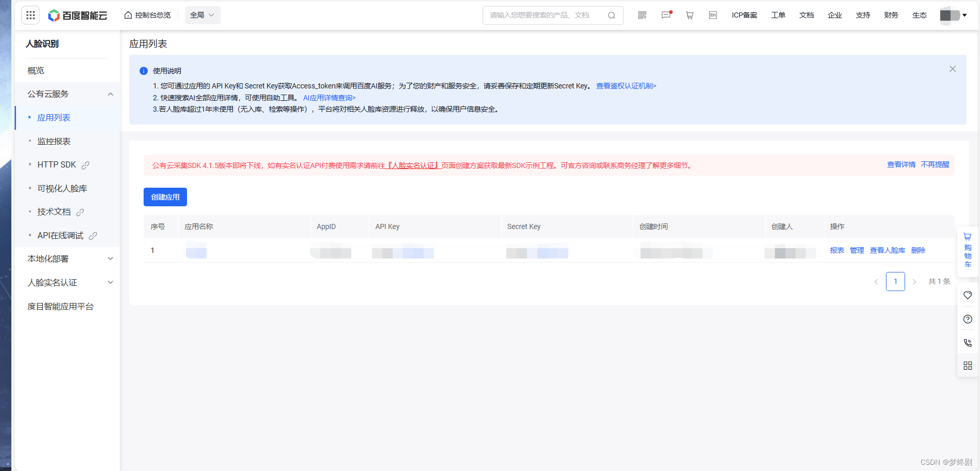The height and width of the screenshot is (471, 980).
Task: Open 企业 menu
Action: click(835, 15)
